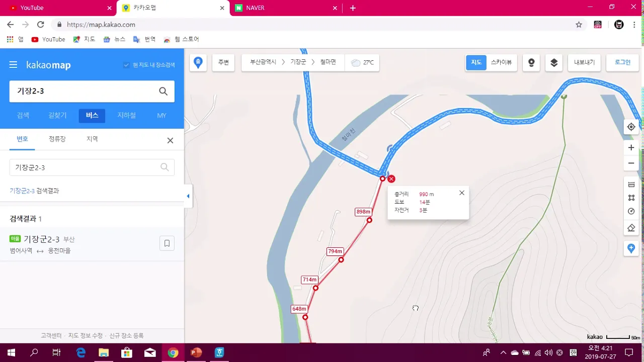This screenshot has height=362, width=644.
Task: Bookmark this page with the star icon
Action: (579, 24)
